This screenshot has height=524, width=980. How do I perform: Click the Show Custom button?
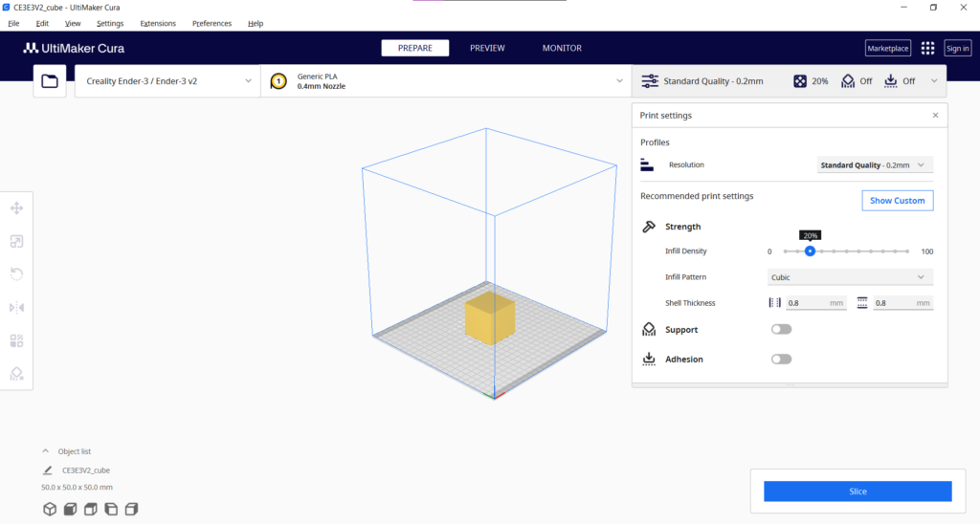click(x=898, y=201)
